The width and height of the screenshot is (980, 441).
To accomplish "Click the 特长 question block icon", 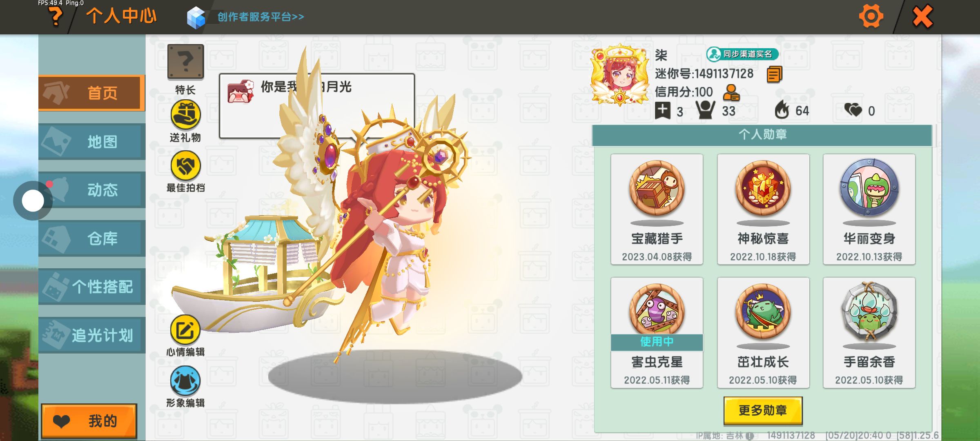I will [x=185, y=62].
